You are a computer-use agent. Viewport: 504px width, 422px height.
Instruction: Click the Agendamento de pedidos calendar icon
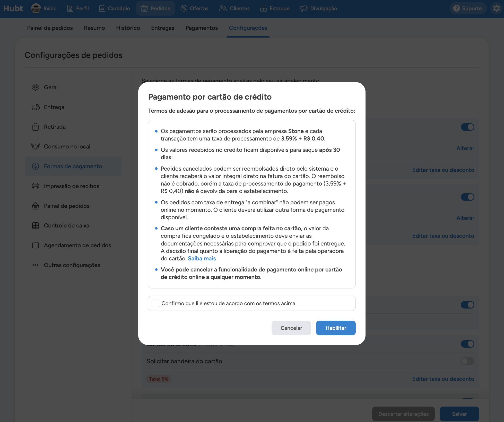click(x=36, y=245)
